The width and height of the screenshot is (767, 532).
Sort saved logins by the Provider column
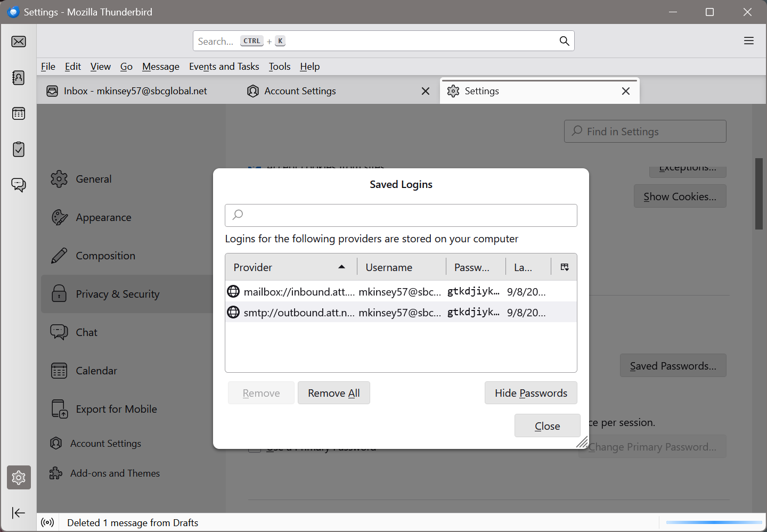[291, 267]
